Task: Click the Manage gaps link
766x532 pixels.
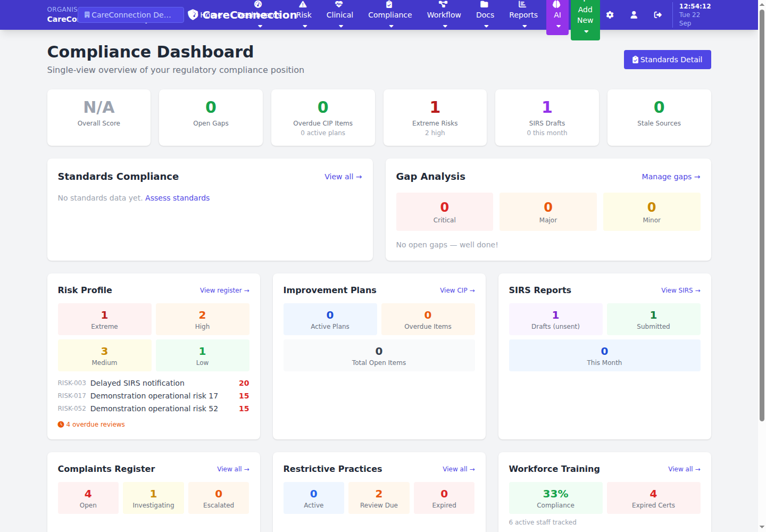Action: pos(671,177)
